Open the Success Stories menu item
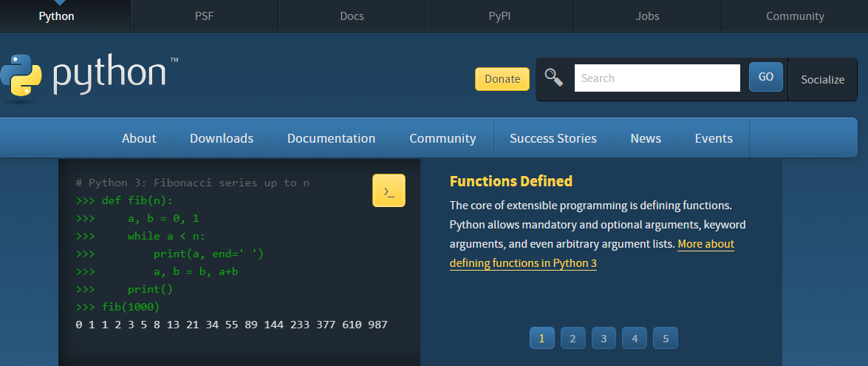The image size is (868, 366). pyautogui.click(x=553, y=138)
